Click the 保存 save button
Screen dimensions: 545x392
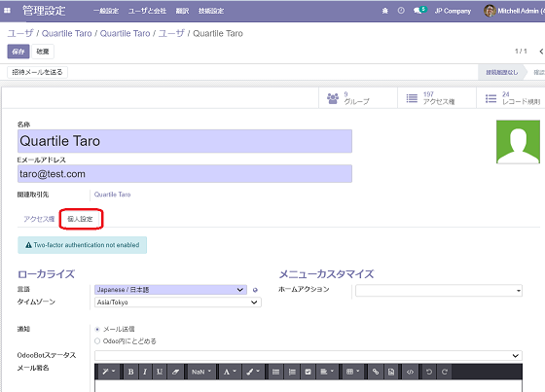click(18, 52)
